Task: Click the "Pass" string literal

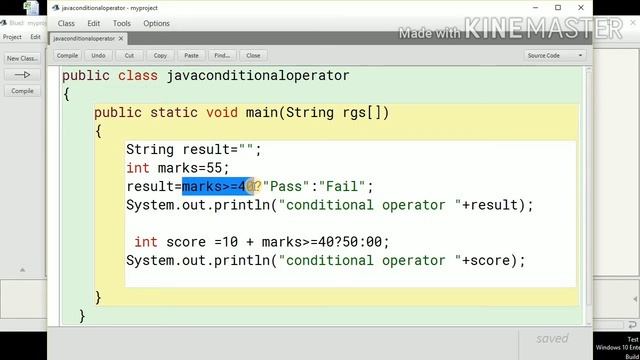Action: [x=286, y=187]
